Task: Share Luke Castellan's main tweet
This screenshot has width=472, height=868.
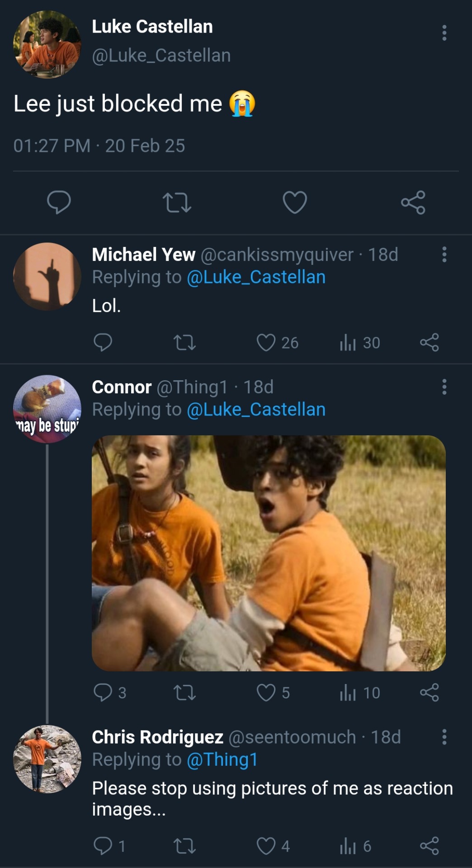Action: pyautogui.click(x=413, y=202)
